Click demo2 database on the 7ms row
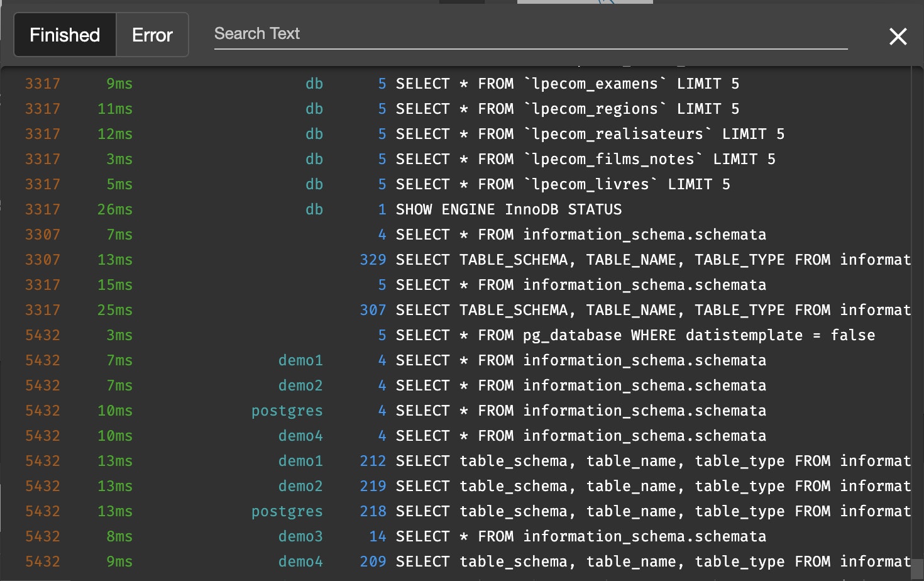Viewport: 924px width, 581px height. (300, 385)
